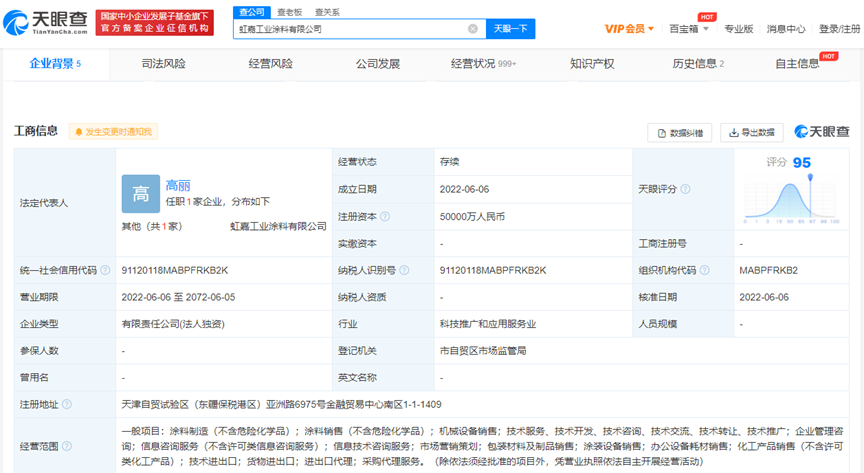The image size is (864, 473).
Task: Select the 经营状况 tab
Action: point(483,64)
